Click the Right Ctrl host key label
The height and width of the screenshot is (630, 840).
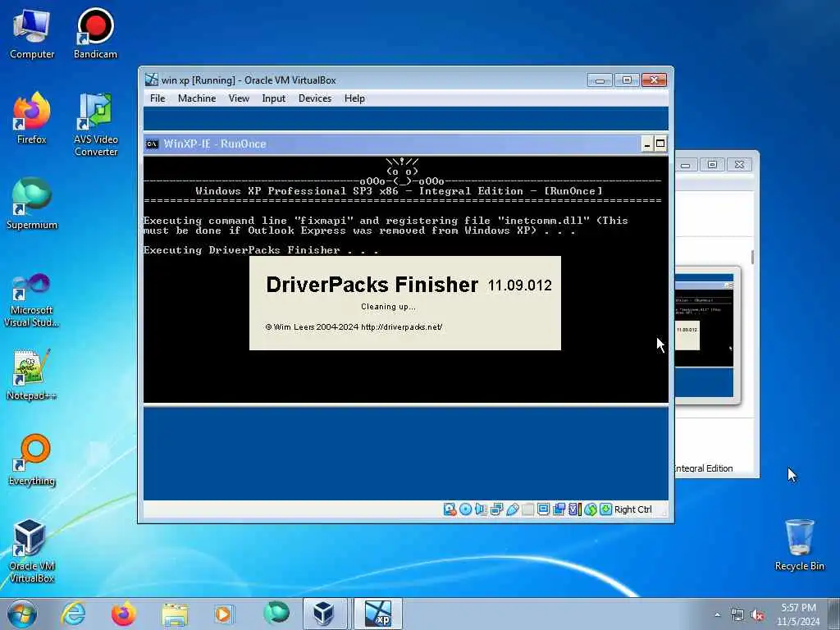633,509
